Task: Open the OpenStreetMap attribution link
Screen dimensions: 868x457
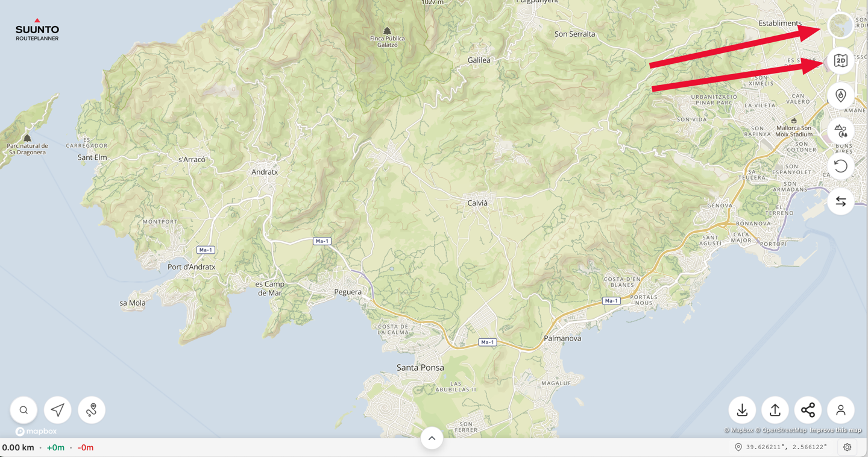Action: (784, 430)
